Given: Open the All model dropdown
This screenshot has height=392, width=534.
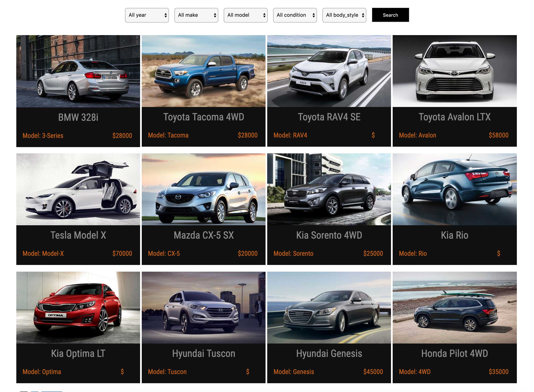Looking at the screenshot, I should click(x=245, y=15).
